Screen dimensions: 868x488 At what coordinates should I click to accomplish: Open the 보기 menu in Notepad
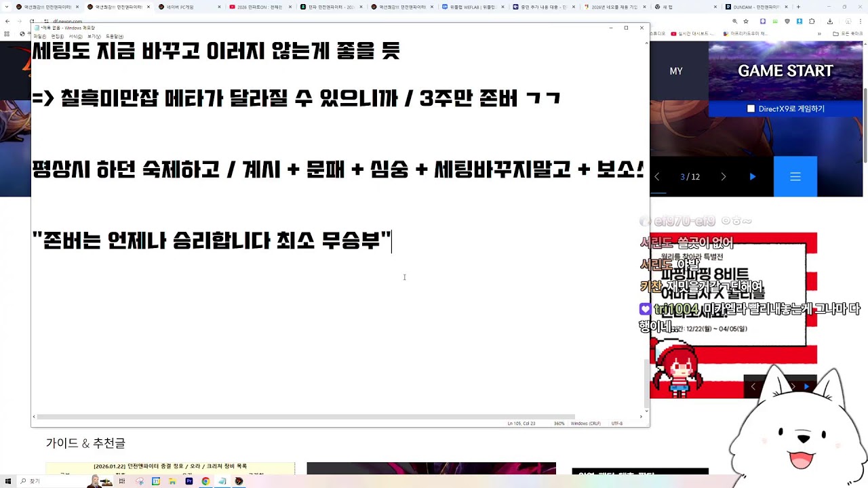[94, 37]
